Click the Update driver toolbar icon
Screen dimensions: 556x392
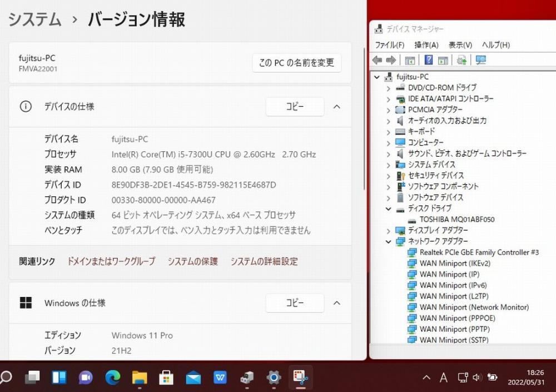(x=461, y=60)
